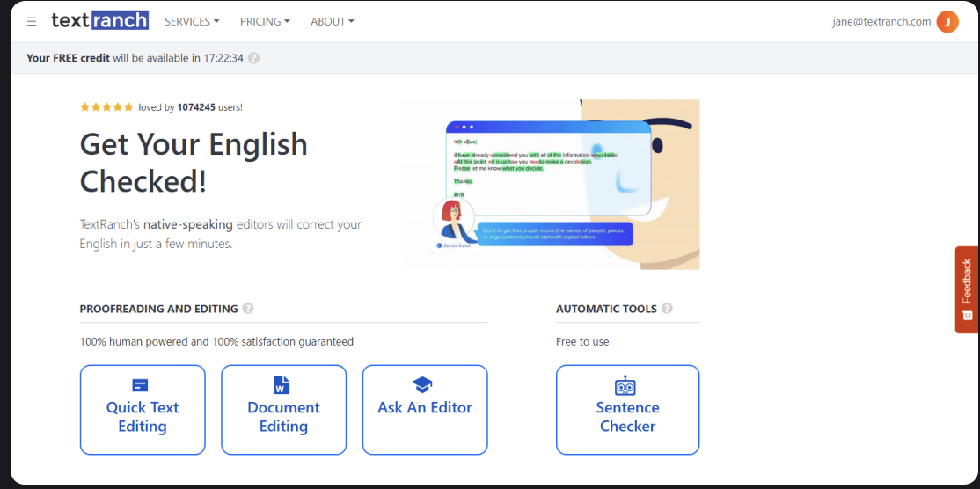Click the editing demo illustration
The image size is (980, 489).
point(548,184)
